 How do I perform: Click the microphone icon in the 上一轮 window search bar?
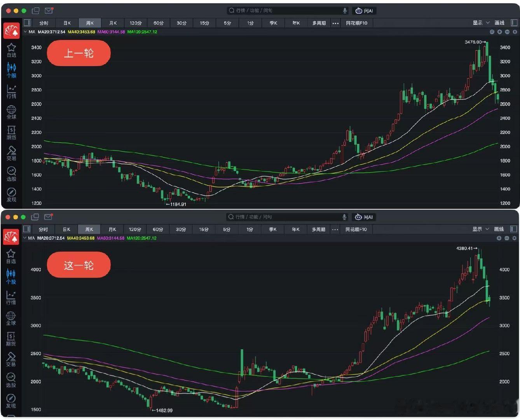coord(345,10)
